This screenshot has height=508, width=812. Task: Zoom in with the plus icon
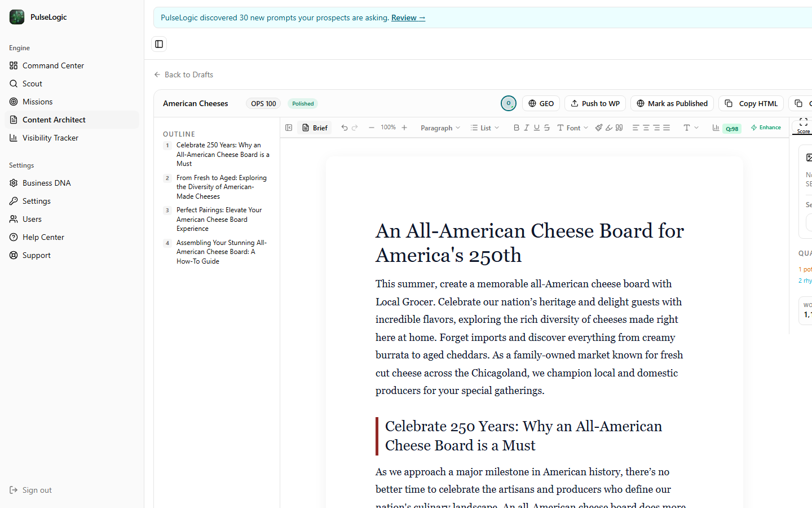point(404,128)
